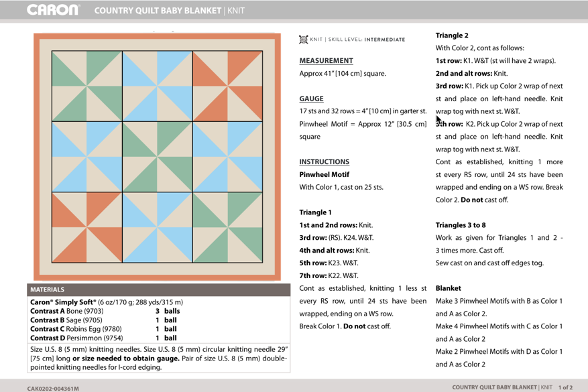This screenshot has height=392, width=588.
Task: Click the '7th row: K22. W&T.' line
Action: point(329,276)
